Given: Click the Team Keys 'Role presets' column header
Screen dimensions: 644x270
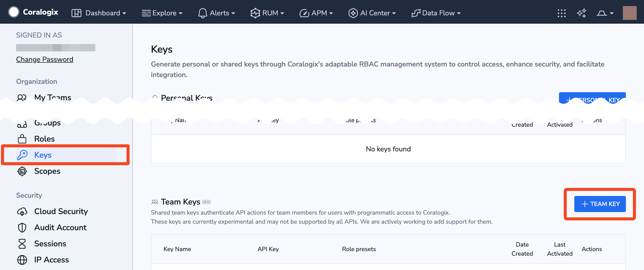Looking at the screenshot, I should click(x=359, y=249).
